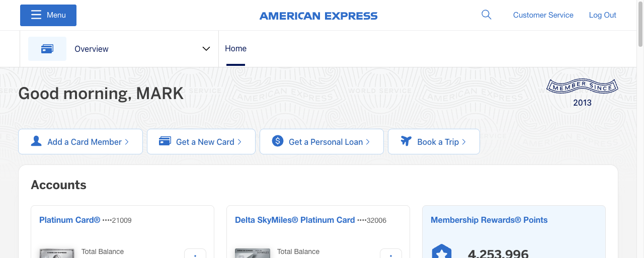Open the Membership Rewards Points link
Viewport: 644px width, 258px height.
pyautogui.click(x=489, y=220)
